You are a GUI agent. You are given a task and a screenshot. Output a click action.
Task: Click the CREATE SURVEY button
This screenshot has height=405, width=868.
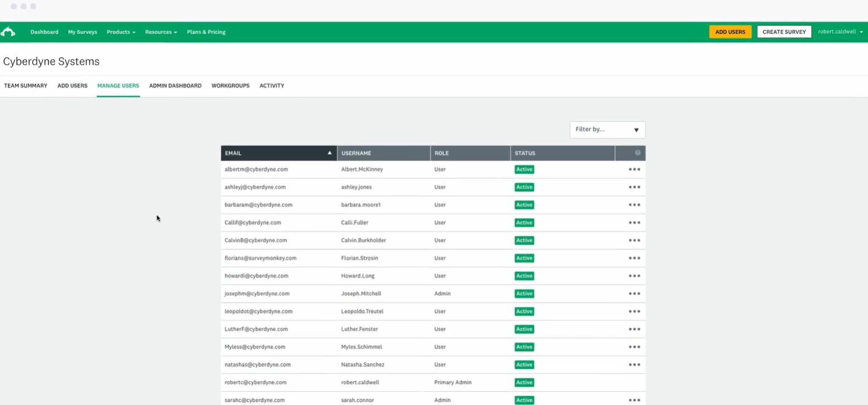coord(784,32)
